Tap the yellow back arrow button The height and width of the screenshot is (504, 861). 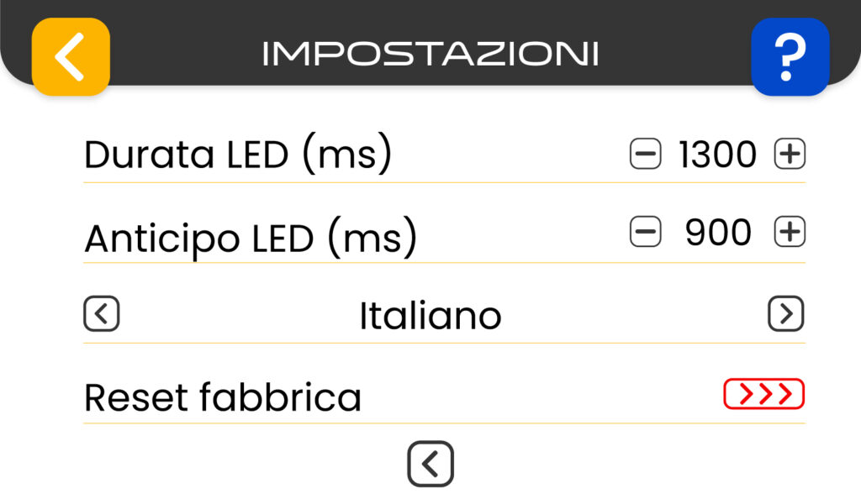(x=71, y=56)
